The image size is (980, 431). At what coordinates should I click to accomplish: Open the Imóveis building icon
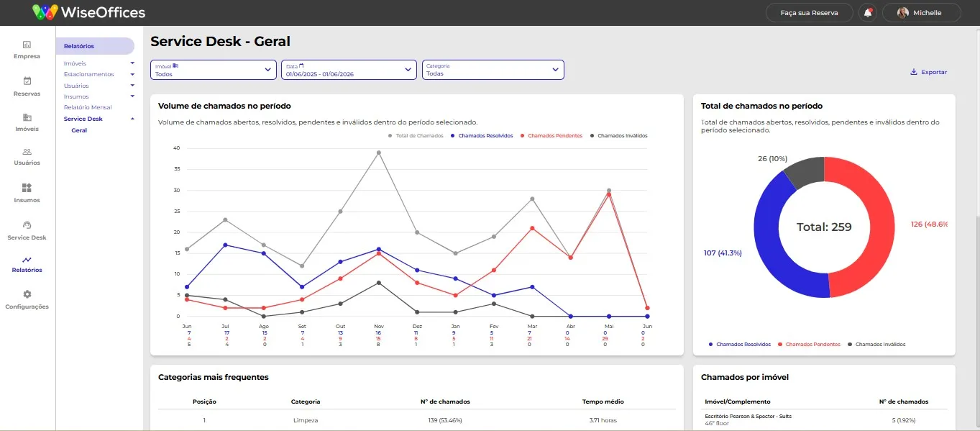[27, 117]
